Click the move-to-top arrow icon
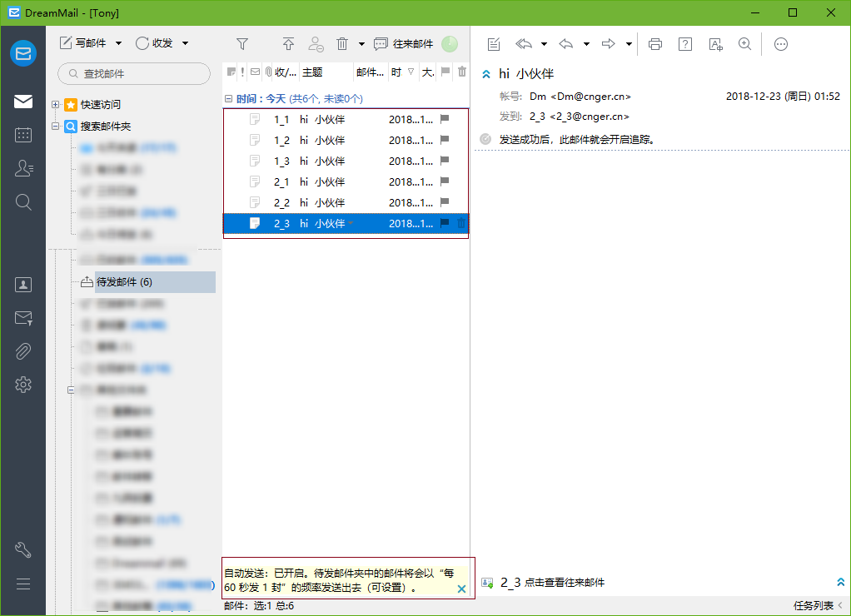 click(x=288, y=44)
